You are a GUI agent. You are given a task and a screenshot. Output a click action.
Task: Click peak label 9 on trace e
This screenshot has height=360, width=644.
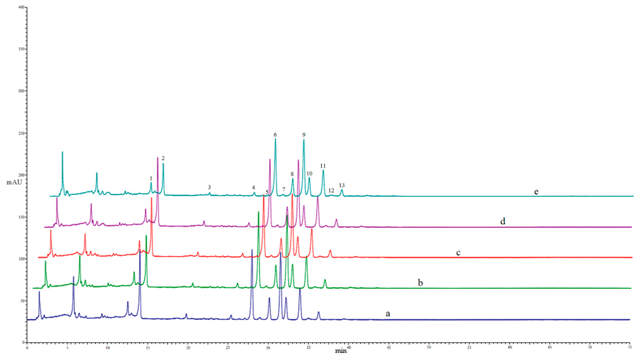coord(304,135)
